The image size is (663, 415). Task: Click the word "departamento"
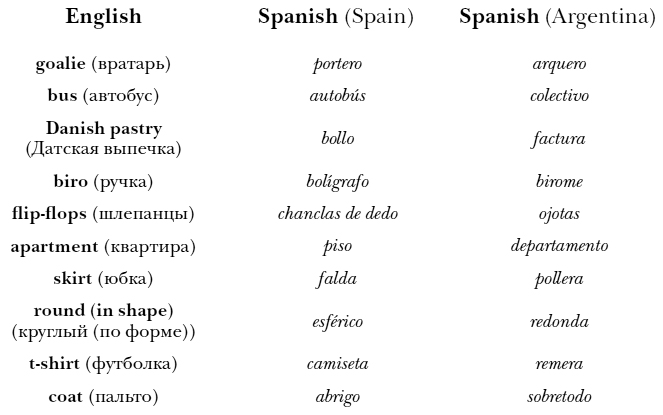[559, 246]
